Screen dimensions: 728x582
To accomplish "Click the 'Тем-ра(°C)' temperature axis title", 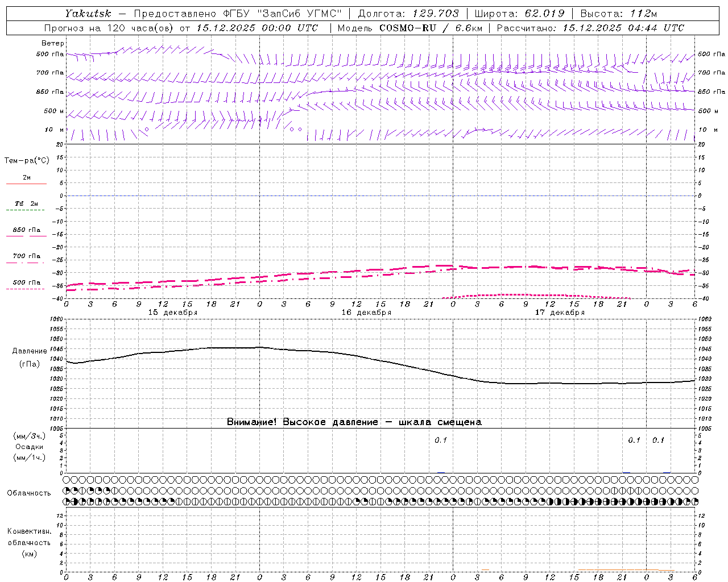I will point(27,161).
